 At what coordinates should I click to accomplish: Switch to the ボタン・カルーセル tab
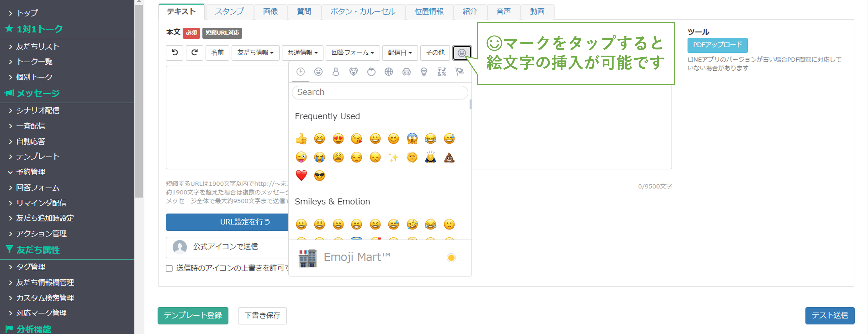363,11
